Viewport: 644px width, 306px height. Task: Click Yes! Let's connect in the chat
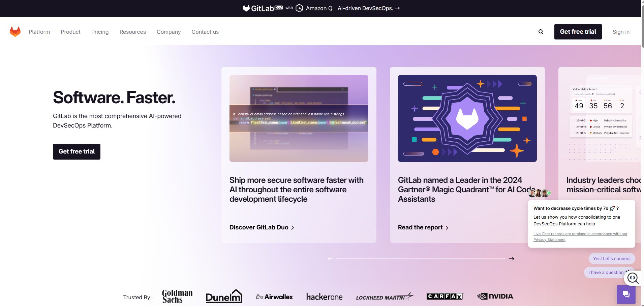tap(611, 258)
